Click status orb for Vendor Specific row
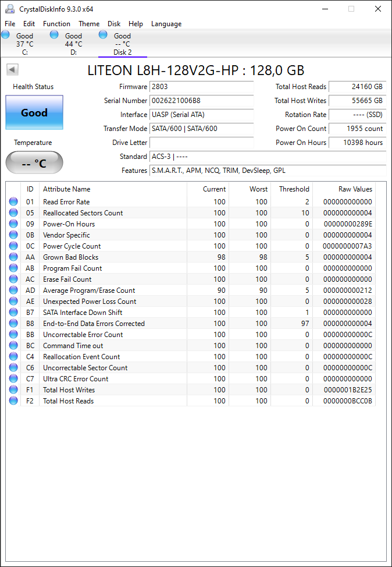This screenshot has width=392, height=567. tap(13, 235)
